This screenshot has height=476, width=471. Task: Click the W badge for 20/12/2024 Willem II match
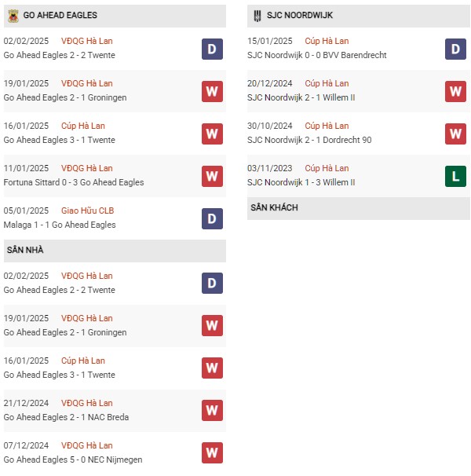pyautogui.click(x=455, y=91)
